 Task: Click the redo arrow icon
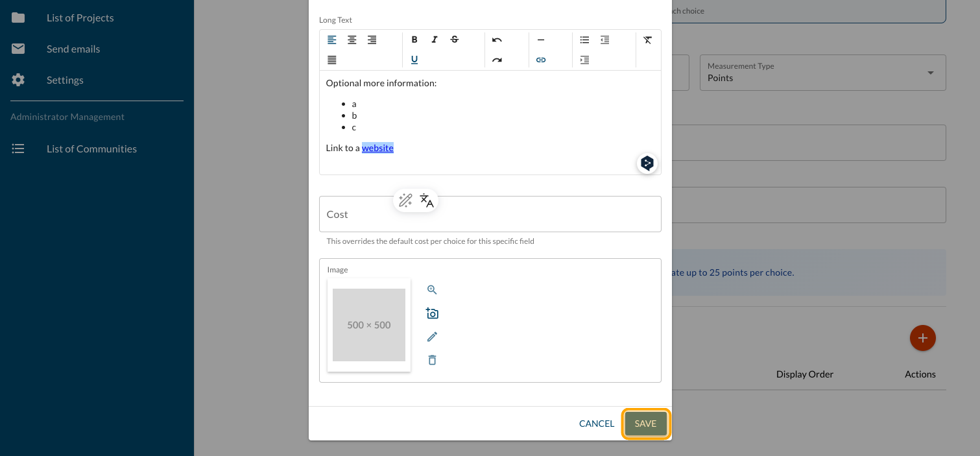pos(497,60)
